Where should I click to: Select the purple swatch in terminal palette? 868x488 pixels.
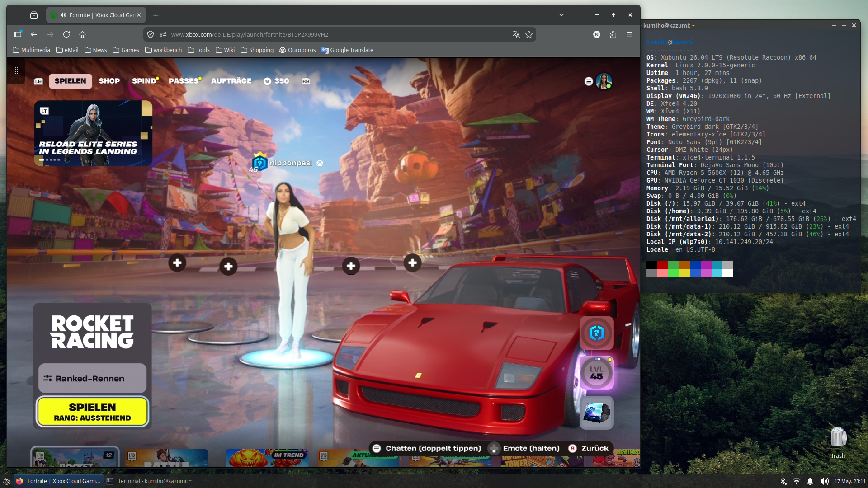pyautogui.click(x=706, y=265)
